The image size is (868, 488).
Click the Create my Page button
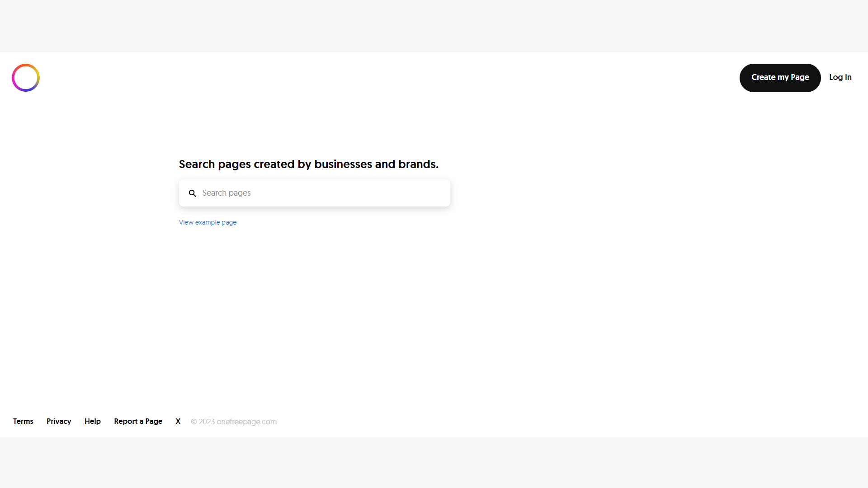[780, 78]
